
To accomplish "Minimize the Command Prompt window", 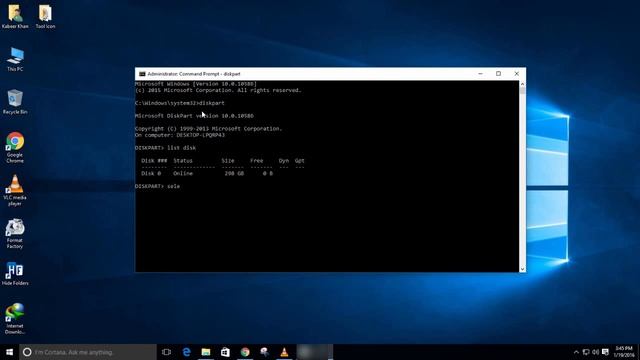I will pyautogui.click(x=480, y=74).
